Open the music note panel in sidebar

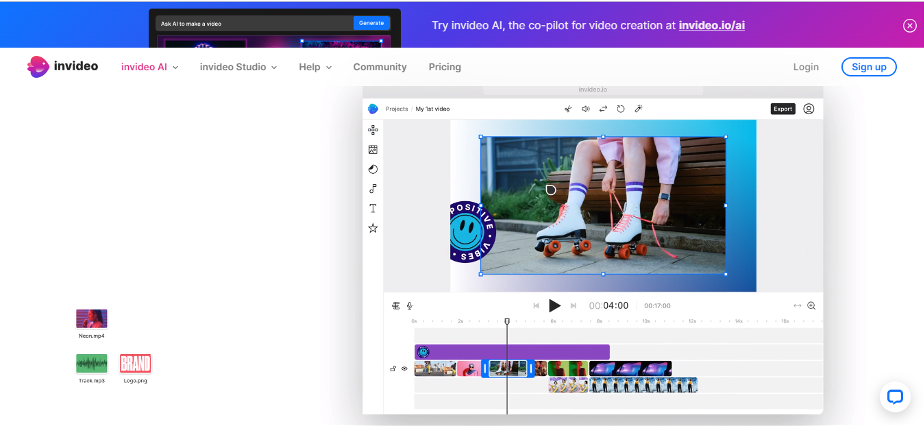pyautogui.click(x=372, y=189)
